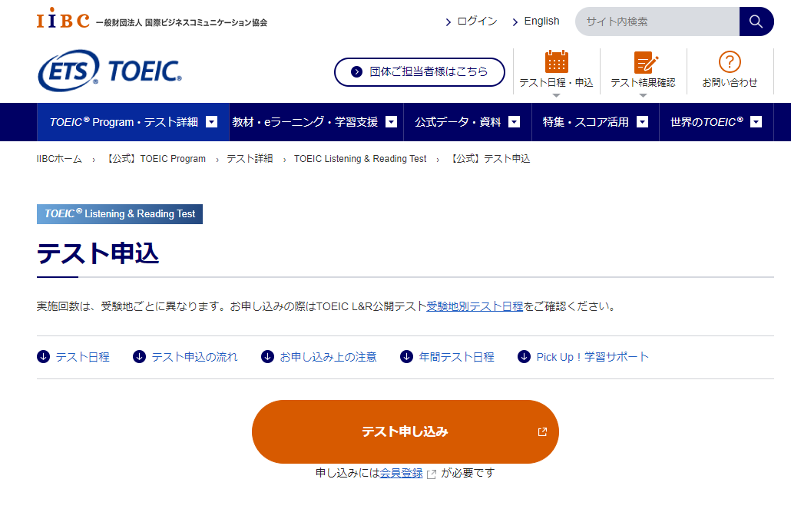This screenshot has width=791, height=532.
Task: Expand 公式データ・資料 dropdown arrow
Action: 514,121
